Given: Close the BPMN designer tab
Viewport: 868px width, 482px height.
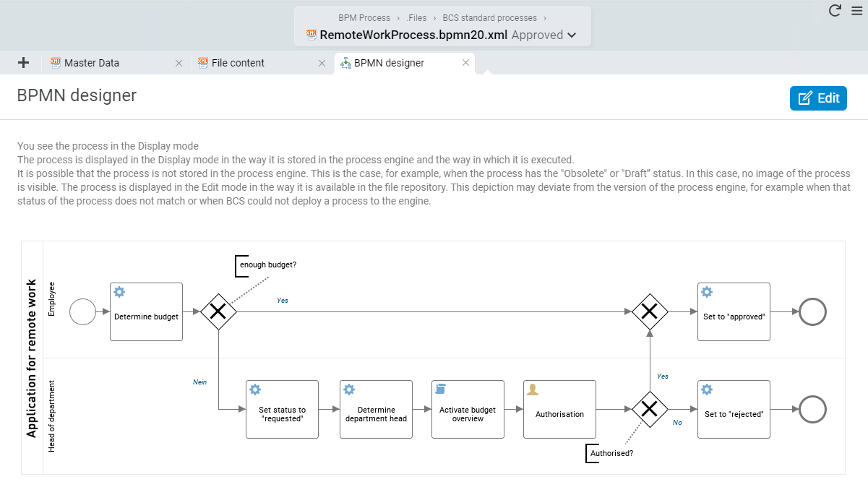Looking at the screenshot, I should [466, 63].
